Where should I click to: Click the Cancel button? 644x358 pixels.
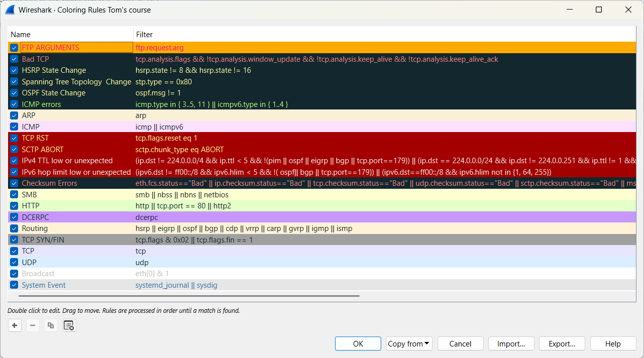[460, 344]
